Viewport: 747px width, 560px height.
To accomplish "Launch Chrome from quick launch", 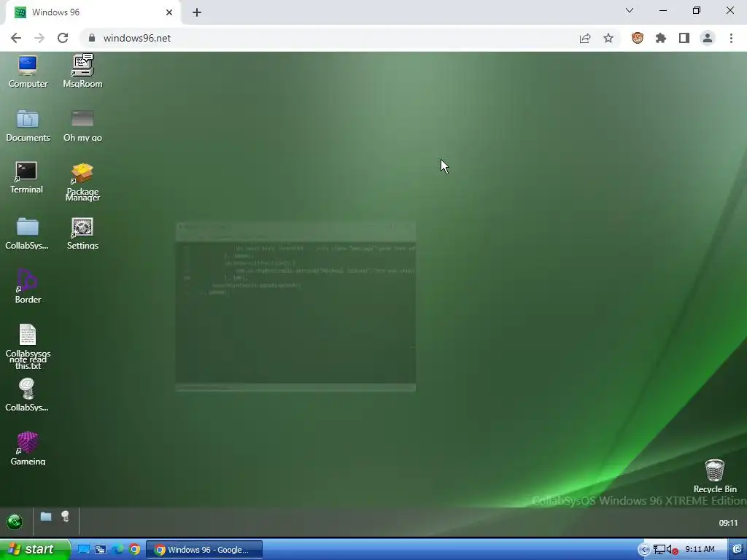I will coord(135,550).
